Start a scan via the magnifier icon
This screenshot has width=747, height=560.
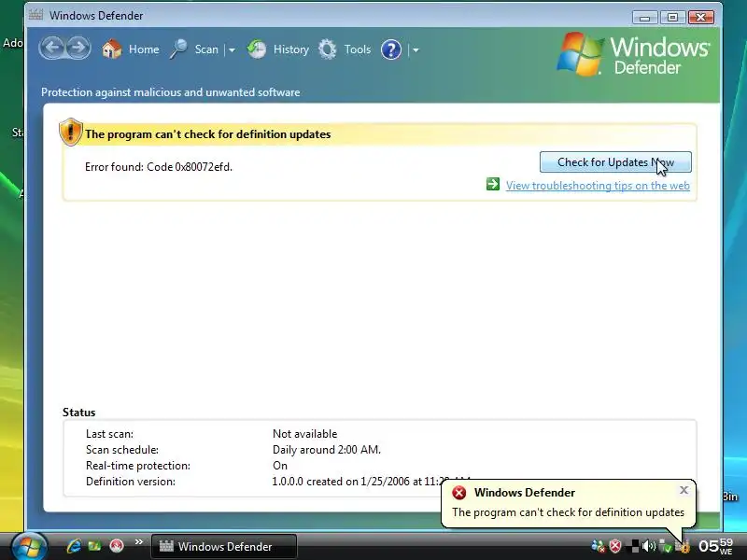click(x=178, y=49)
